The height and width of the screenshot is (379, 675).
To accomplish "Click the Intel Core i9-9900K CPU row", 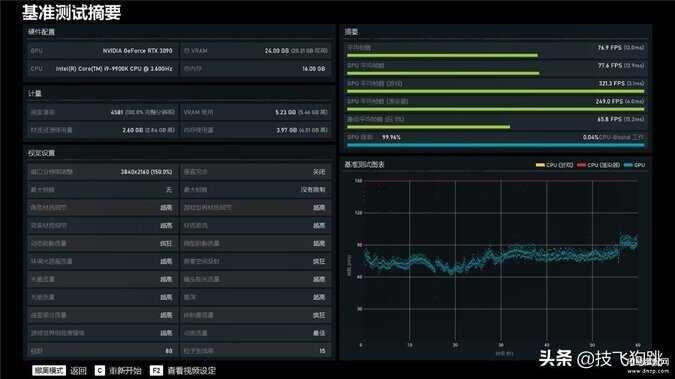I will (x=102, y=68).
